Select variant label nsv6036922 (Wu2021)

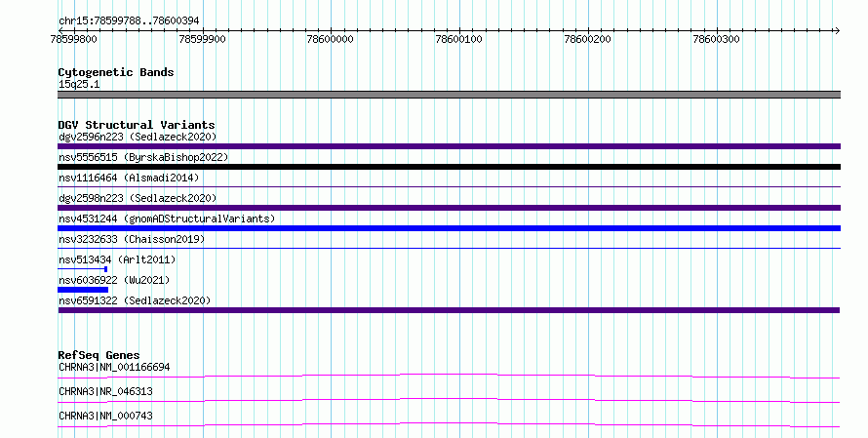point(114,280)
